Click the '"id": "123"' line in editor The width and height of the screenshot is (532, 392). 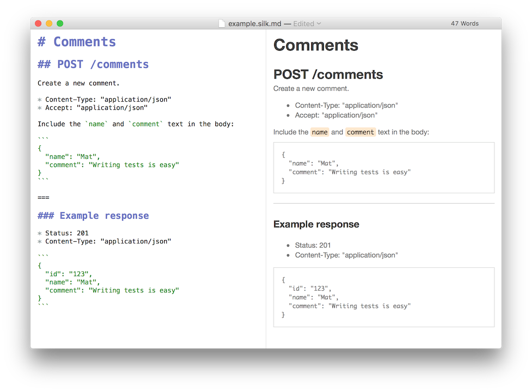69,274
